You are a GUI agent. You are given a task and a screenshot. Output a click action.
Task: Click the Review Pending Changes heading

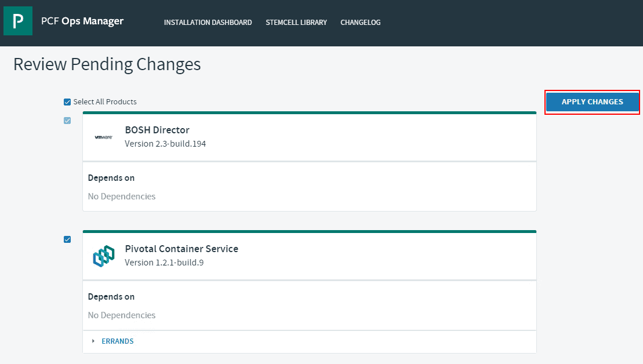(107, 64)
